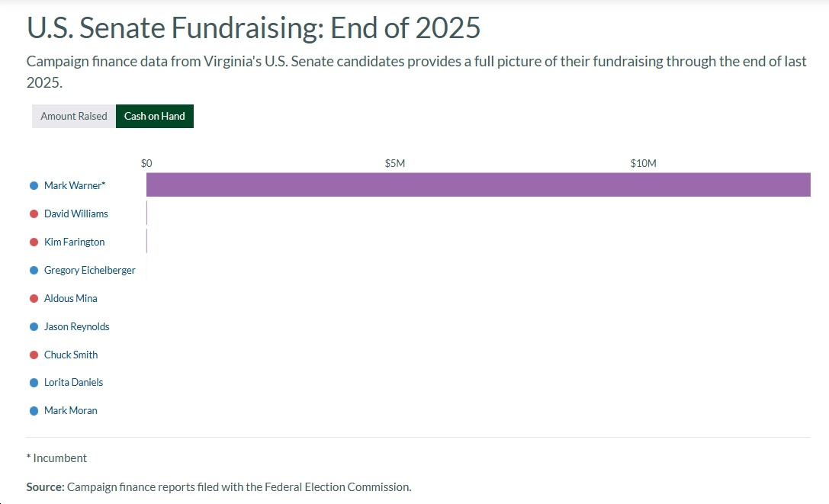Click the Kim Farington name label
Screen dimensions: 829x504
75,242
